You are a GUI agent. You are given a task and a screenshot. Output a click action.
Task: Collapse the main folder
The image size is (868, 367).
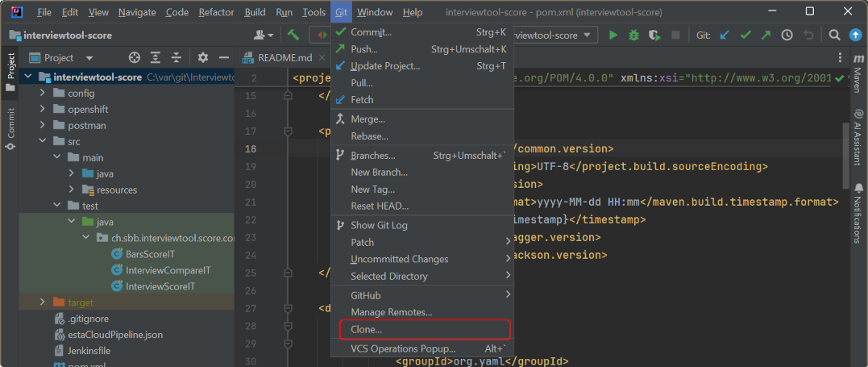pyautogui.click(x=56, y=157)
